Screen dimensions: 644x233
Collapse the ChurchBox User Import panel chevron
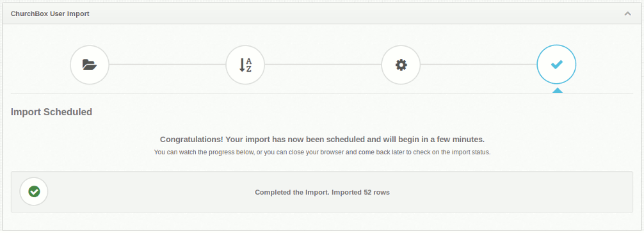click(x=627, y=13)
